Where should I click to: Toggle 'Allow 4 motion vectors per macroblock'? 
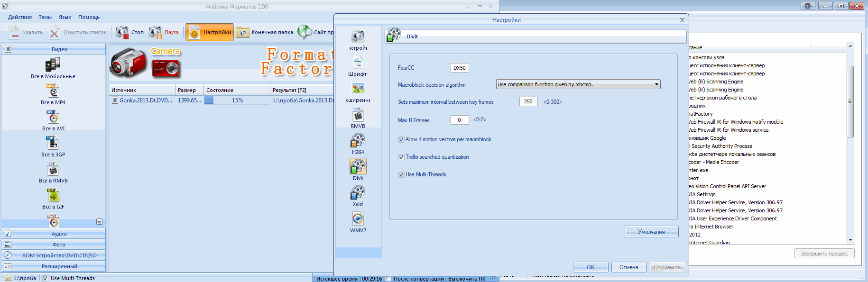401,139
